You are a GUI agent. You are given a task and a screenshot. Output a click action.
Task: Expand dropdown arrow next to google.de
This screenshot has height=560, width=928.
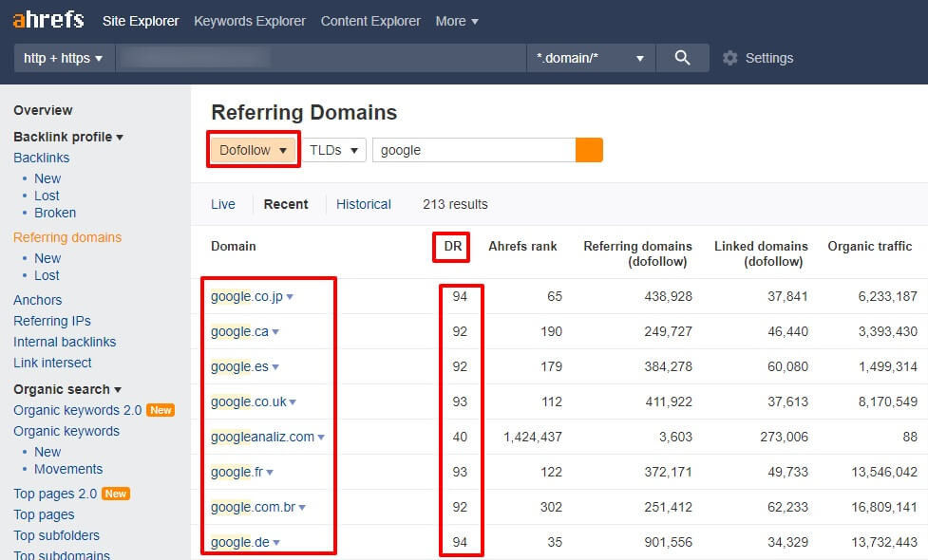click(x=277, y=543)
